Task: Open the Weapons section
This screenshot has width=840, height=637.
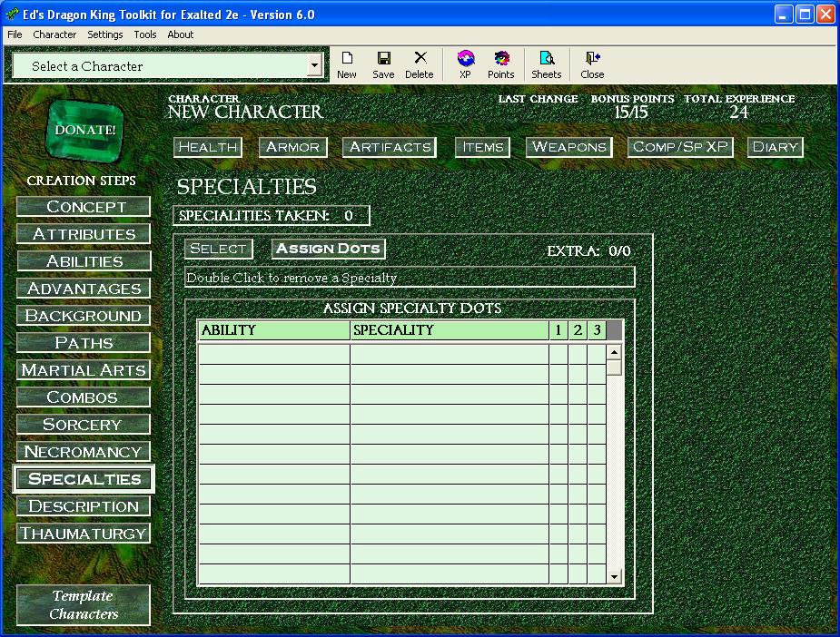Action: pos(568,147)
